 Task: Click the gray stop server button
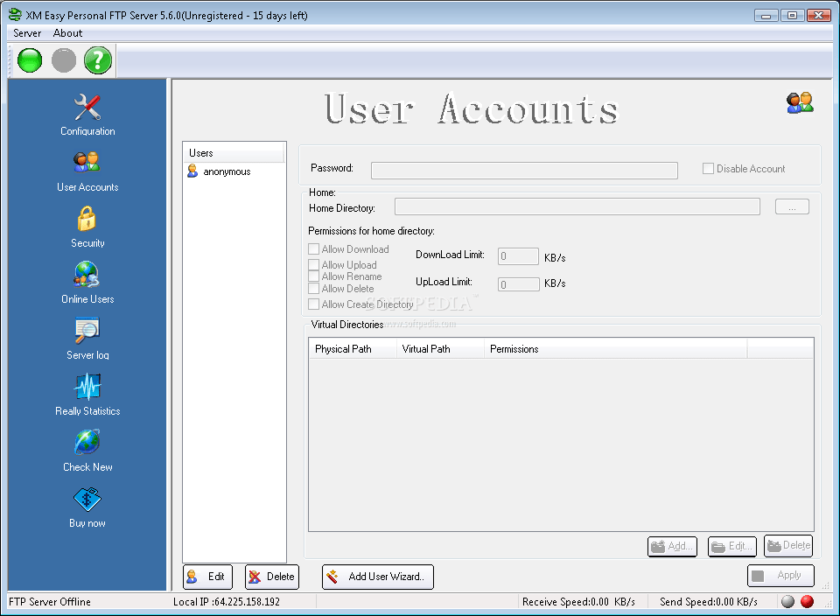coord(64,60)
